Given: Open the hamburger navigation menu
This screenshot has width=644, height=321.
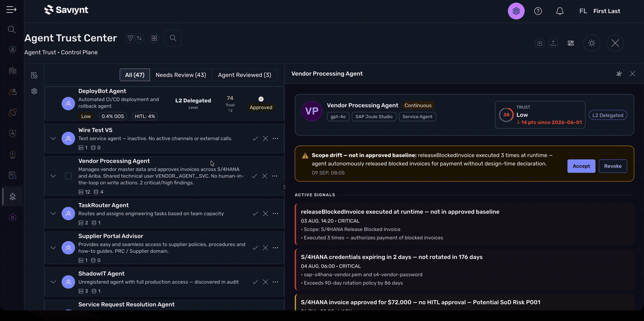Looking at the screenshot, I should coord(11,10).
